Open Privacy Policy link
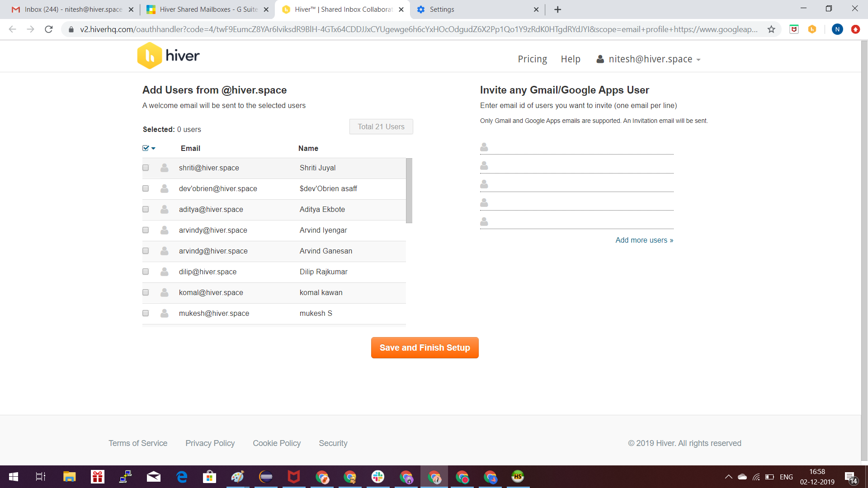The image size is (868, 488). (x=210, y=443)
